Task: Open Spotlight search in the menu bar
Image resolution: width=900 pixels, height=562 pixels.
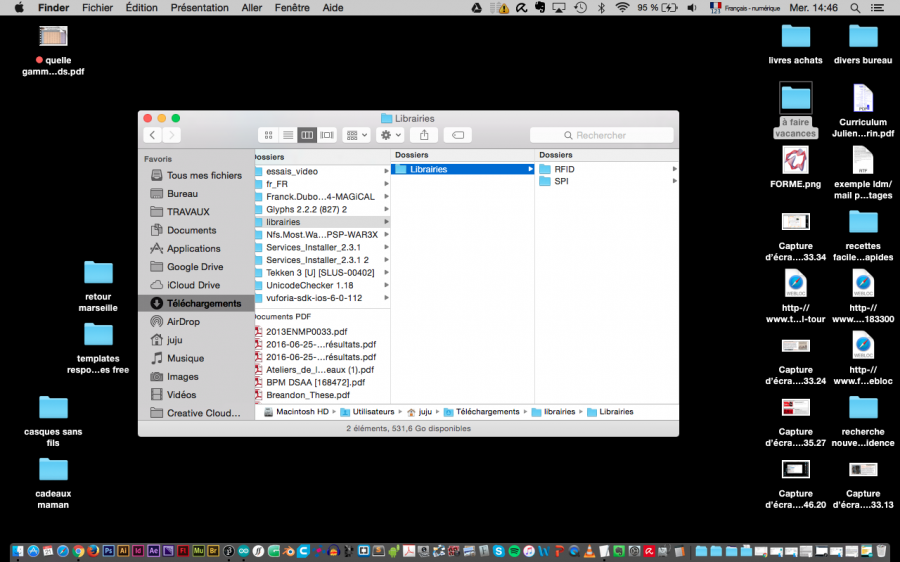Action: click(855, 7)
